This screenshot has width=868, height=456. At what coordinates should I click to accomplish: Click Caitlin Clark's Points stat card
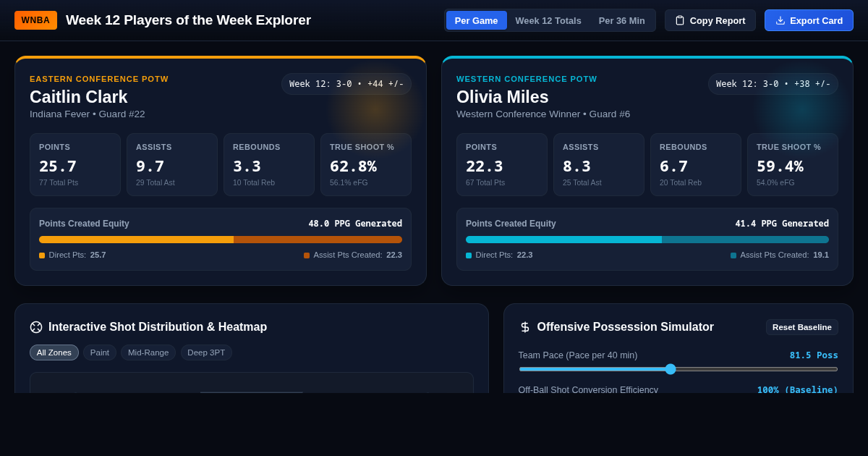[x=75, y=164]
